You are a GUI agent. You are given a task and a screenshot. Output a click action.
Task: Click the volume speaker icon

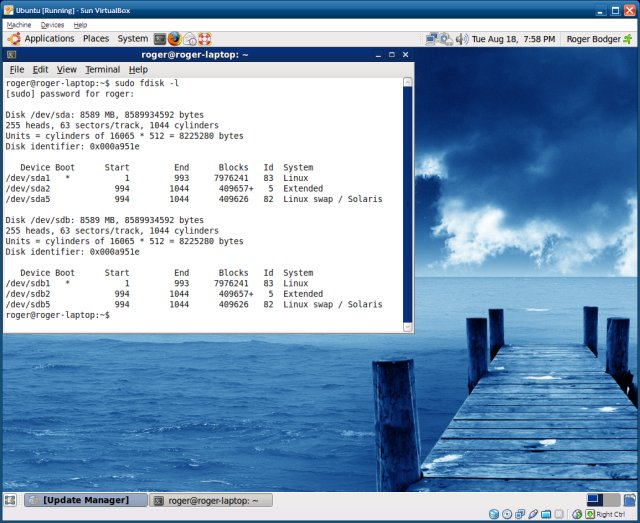pyautogui.click(x=461, y=39)
